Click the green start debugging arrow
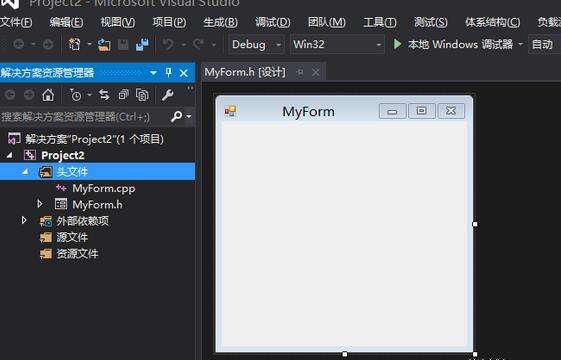Image resolution: width=561 pixels, height=360 pixels. 397,44
